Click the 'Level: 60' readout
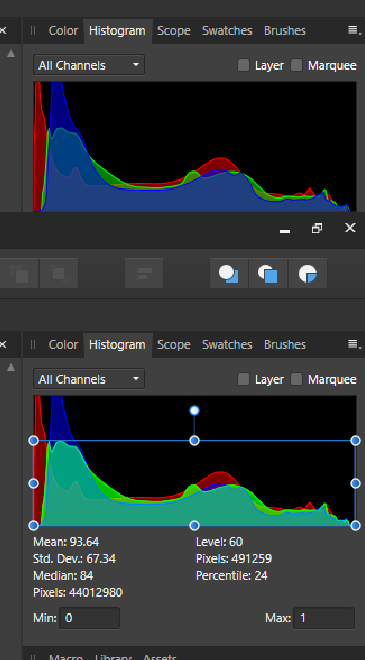The image size is (365, 660). pos(219,541)
